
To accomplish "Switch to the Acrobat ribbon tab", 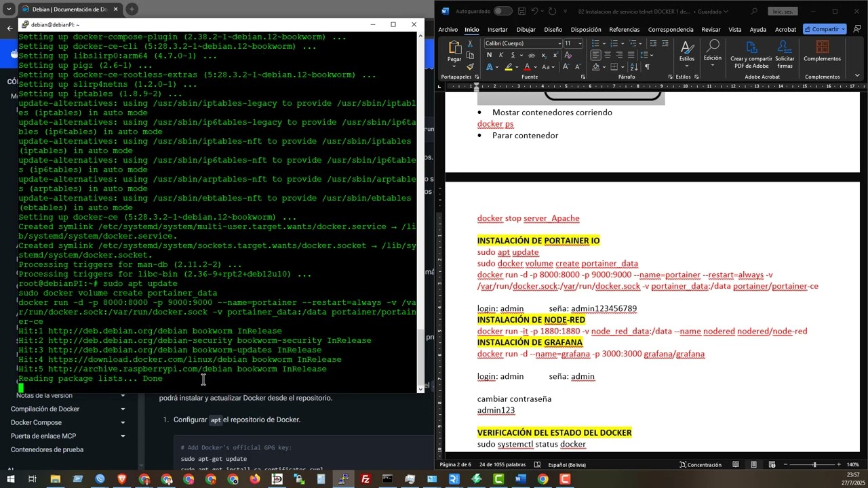I will tap(785, 29).
